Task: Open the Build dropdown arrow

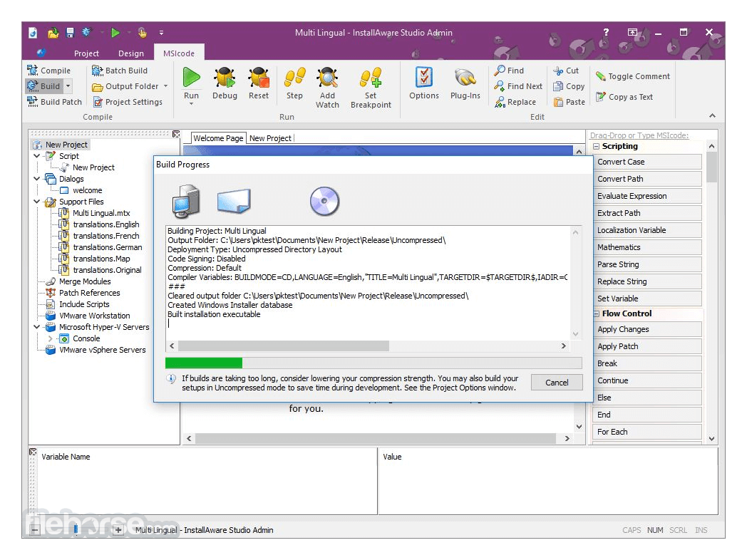Action: pos(68,86)
